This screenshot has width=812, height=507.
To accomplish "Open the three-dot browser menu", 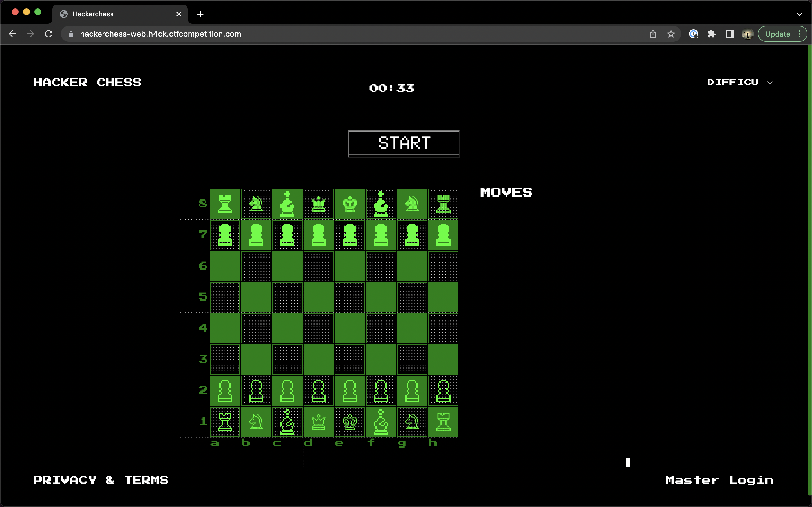I will point(800,34).
